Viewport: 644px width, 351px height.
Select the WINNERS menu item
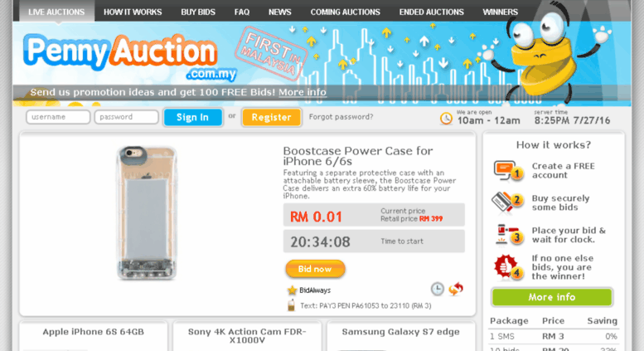[500, 12]
